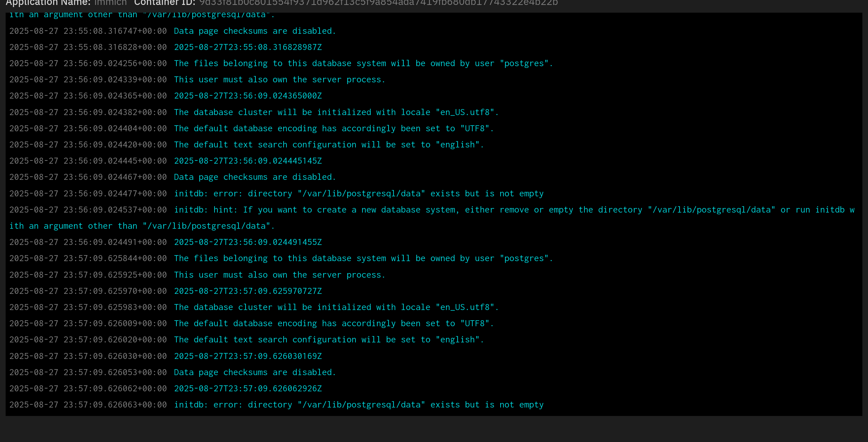Click the 23:56:09.024467 checksums disabled message
This screenshot has width=868, height=442.
pyautogui.click(x=255, y=177)
